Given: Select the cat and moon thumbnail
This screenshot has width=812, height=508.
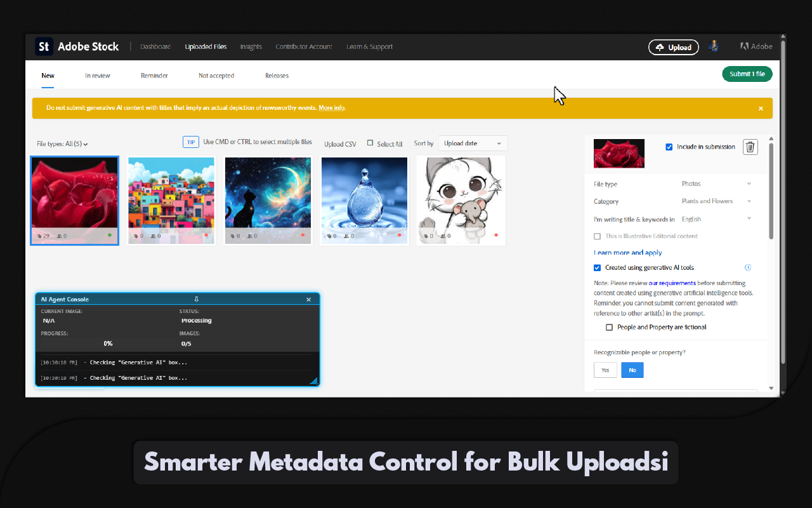Looking at the screenshot, I should click(x=268, y=201).
